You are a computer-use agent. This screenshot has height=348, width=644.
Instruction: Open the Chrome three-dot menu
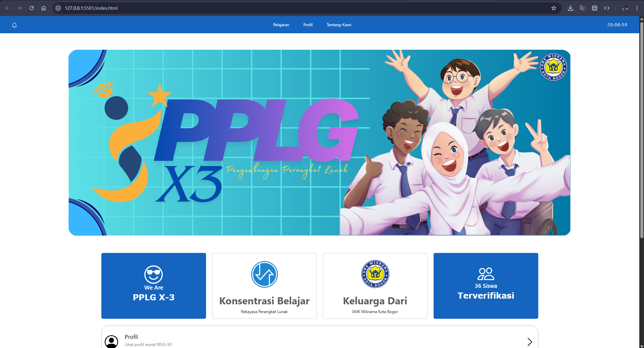click(637, 8)
